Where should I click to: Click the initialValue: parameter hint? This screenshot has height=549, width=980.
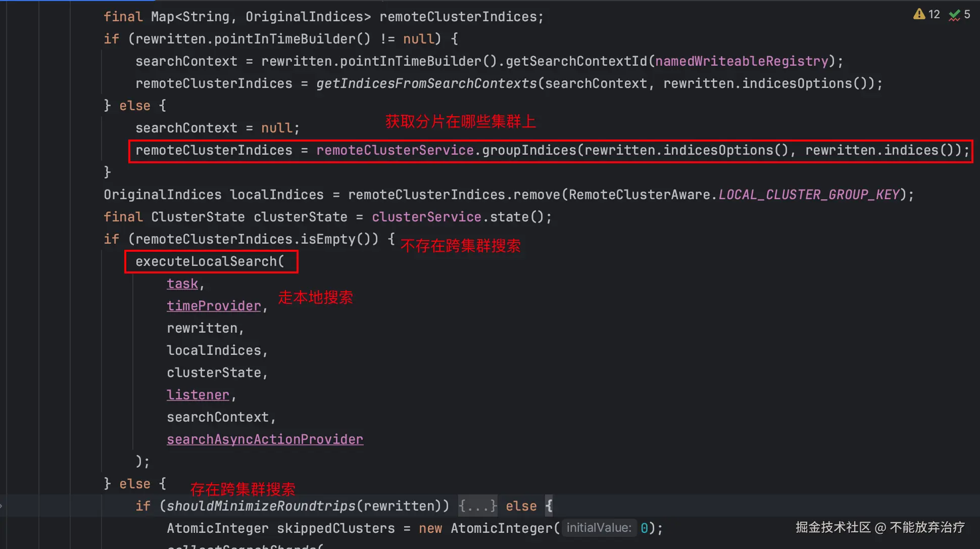[x=599, y=528]
